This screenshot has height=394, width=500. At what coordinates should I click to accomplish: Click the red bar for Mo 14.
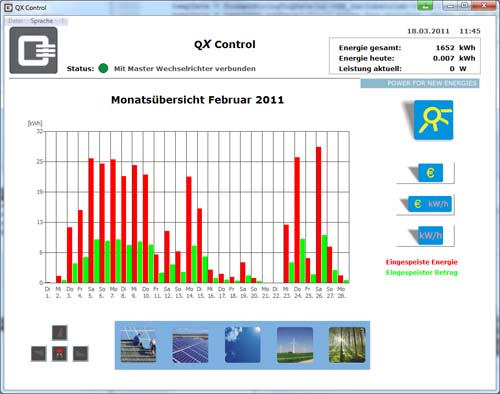189,230
